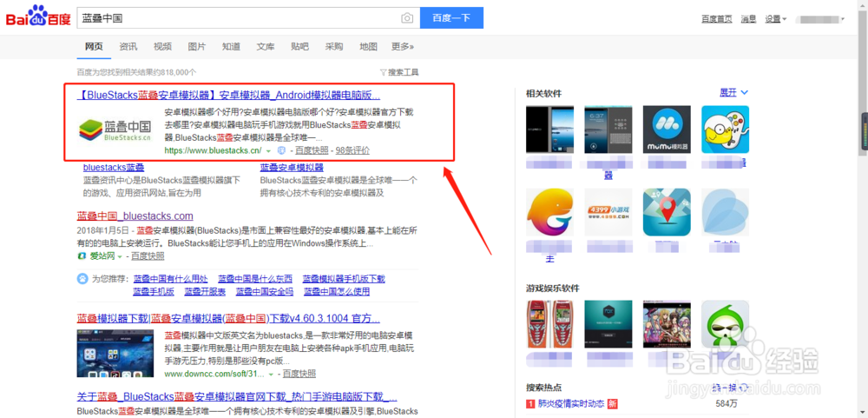The image size is (868, 418).
Task: Expand the arrow after bluestacks.cn URL
Action: click(x=268, y=151)
